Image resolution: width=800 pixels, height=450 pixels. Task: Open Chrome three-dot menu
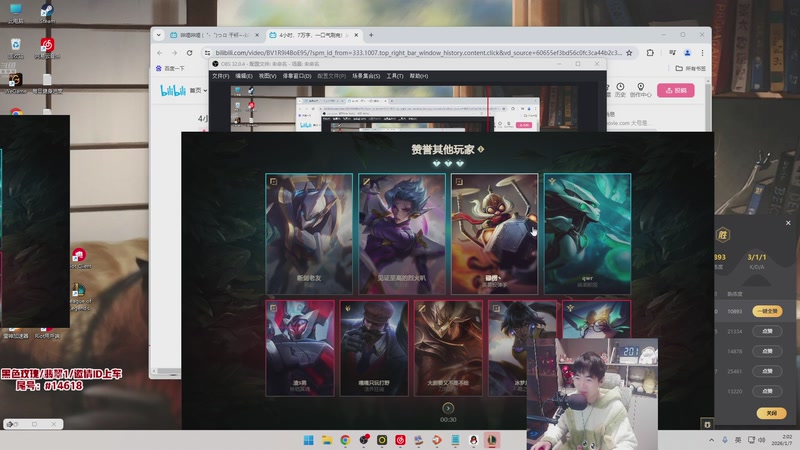pos(702,53)
